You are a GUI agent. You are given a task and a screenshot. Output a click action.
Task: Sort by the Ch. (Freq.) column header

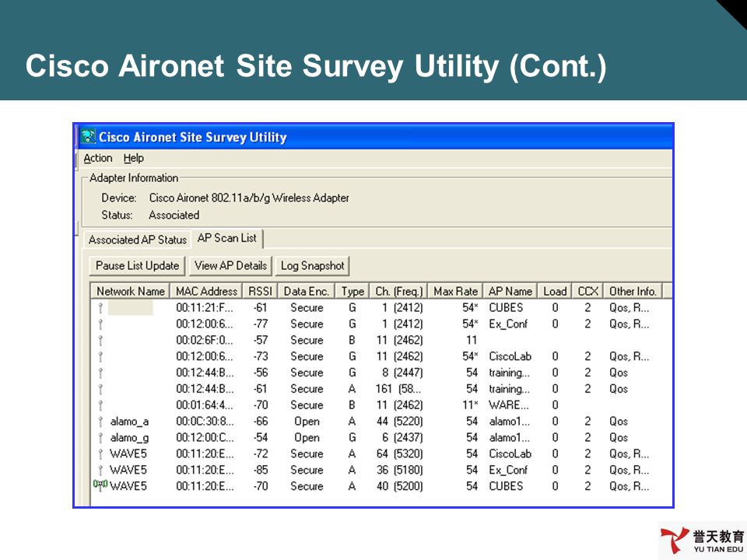coord(398,291)
